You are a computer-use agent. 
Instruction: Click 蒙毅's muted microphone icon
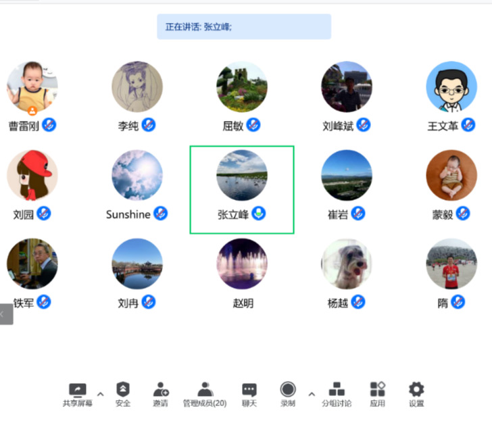[x=463, y=214]
